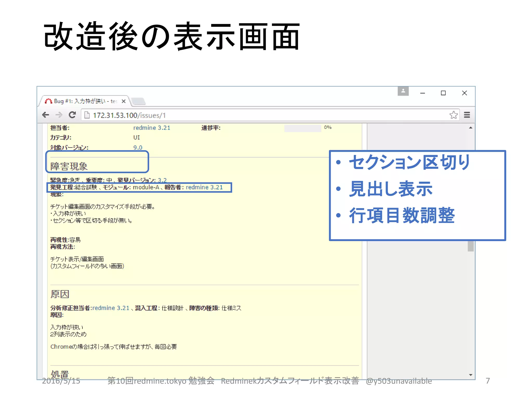Maximize the browser window

[x=443, y=93]
